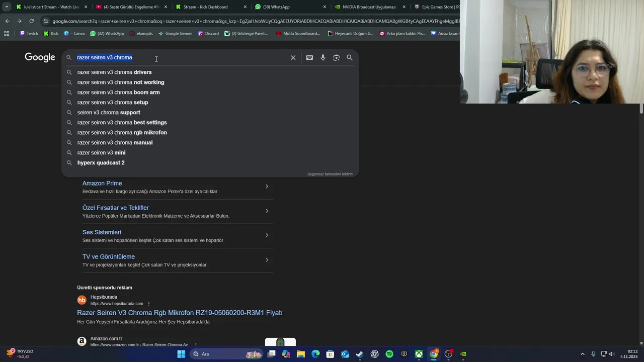Open Razer Seiren V3 Chroma Hepsiburada result

[180, 313]
